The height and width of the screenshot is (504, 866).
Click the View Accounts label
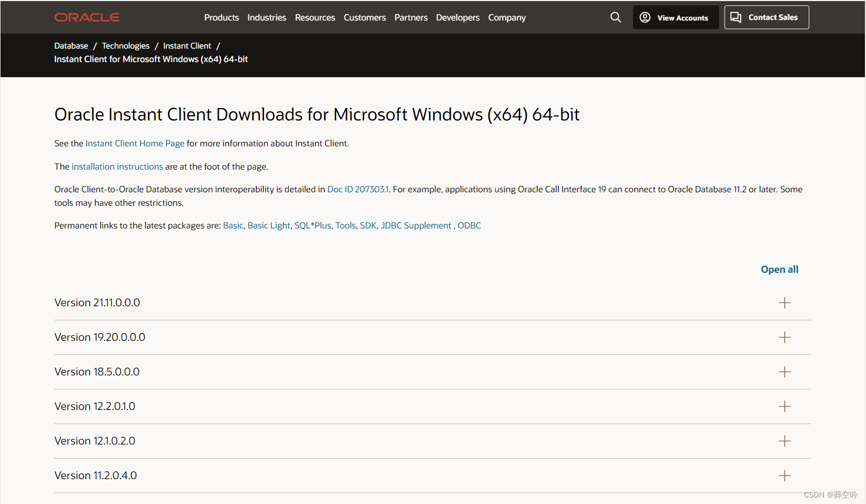coord(682,18)
